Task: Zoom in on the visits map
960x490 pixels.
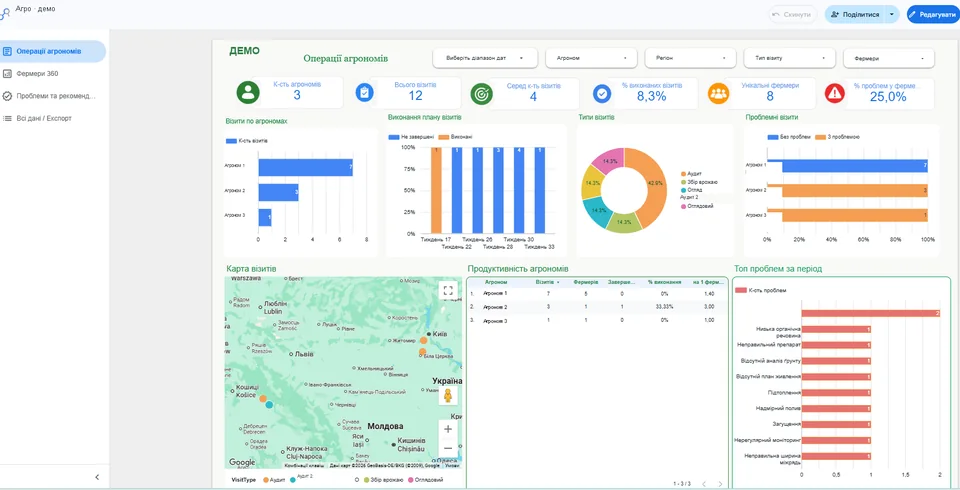Action: pyautogui.click(x=448, y=429)
